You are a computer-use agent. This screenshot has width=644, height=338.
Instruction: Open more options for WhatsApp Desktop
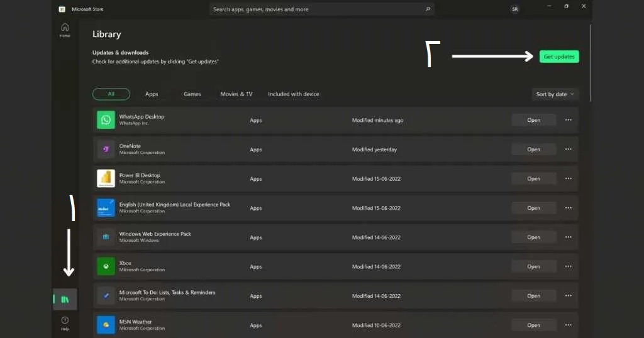point(568,120)
